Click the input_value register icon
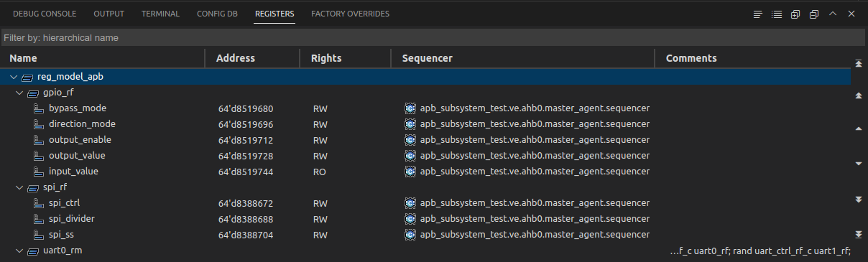Viewport: 868px width, 262px height. (39, 172)
